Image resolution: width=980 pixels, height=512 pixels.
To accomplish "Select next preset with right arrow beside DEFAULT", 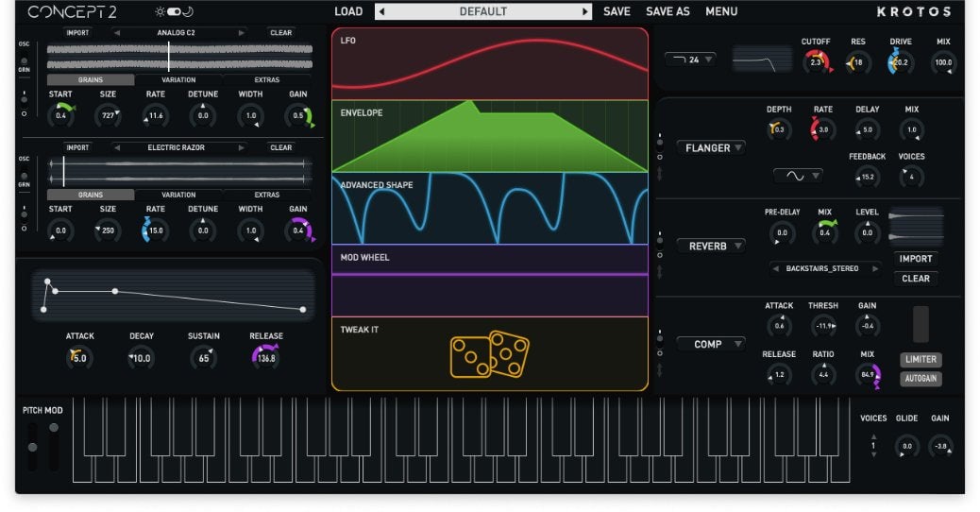I will click(x=585, y=12).
